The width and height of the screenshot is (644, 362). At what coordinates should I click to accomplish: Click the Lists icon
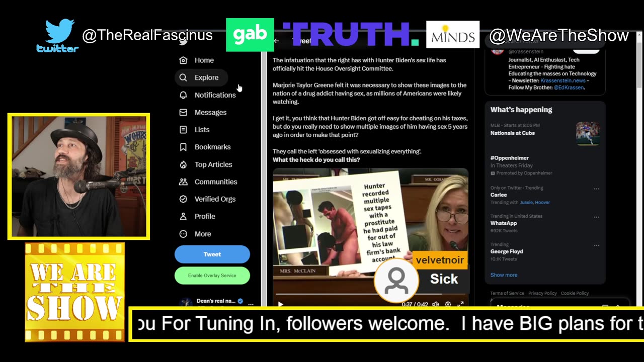pyautogui.click(x=183, y=130)
